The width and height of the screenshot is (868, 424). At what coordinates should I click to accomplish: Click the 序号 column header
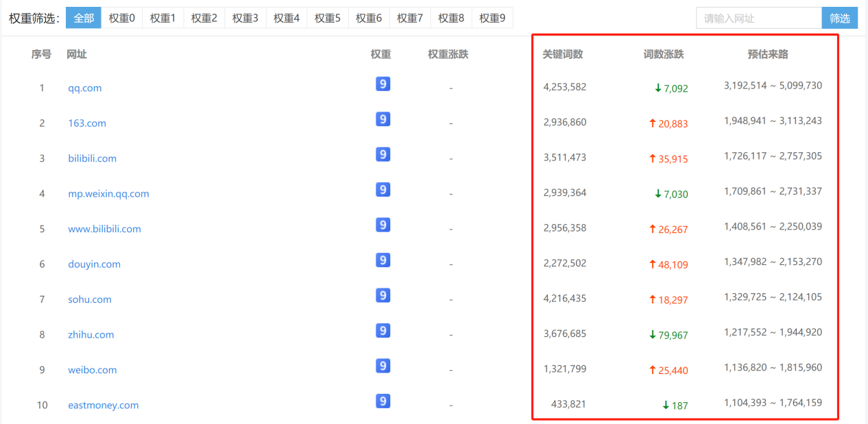[x=41, y=54]
